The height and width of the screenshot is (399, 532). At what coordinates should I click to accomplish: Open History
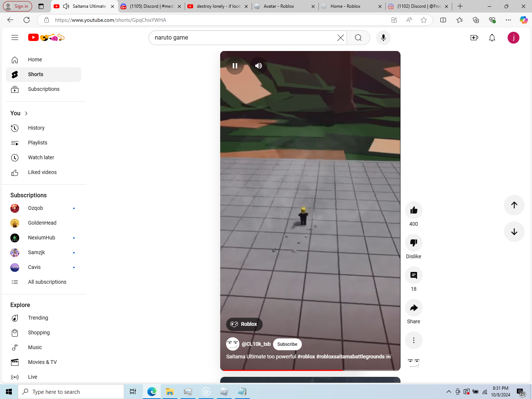click(x=44, y=128)
